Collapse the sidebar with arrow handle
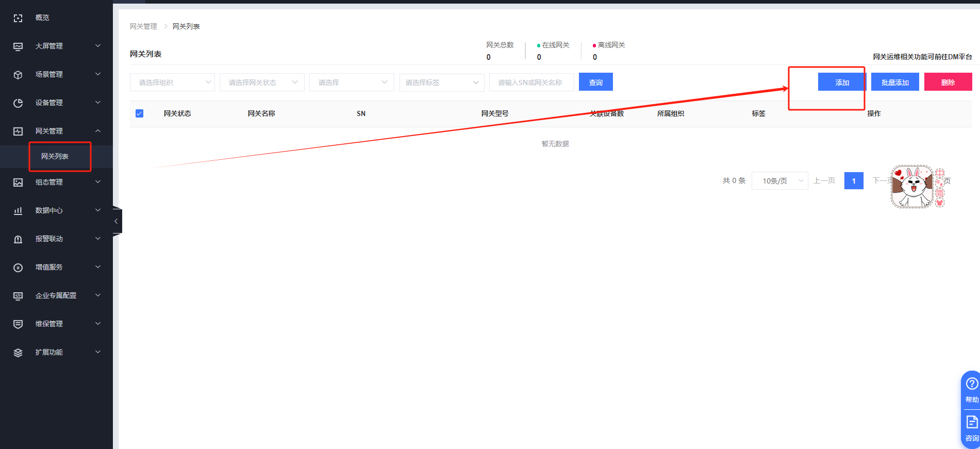 point(116,221)
